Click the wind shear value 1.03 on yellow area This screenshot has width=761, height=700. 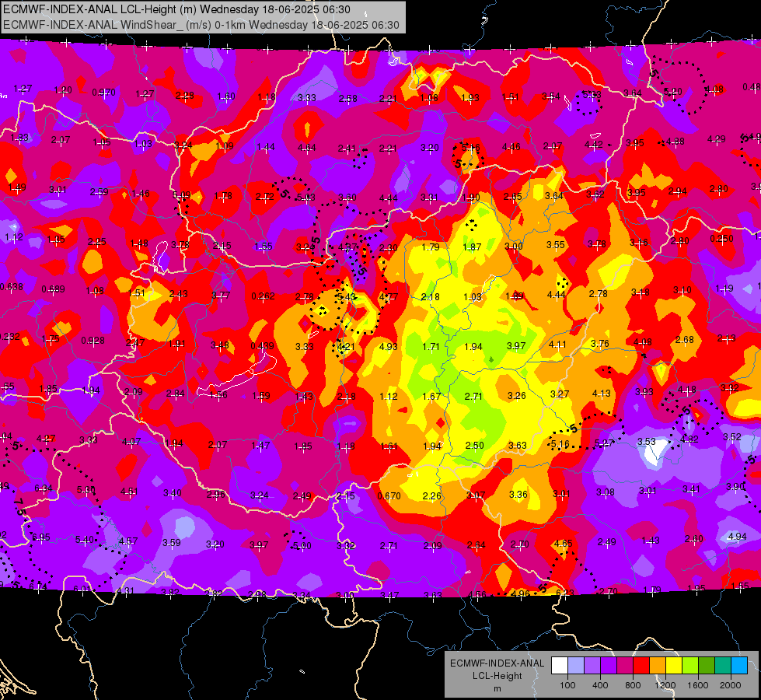click(473, 297)
